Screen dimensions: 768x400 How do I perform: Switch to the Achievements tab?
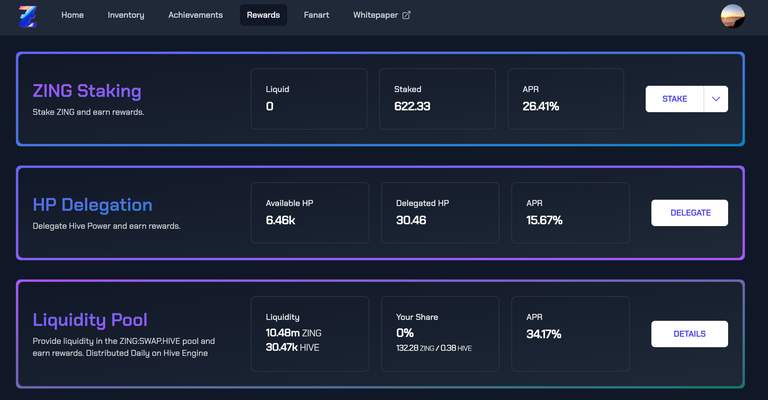click(x=195, y=15)
